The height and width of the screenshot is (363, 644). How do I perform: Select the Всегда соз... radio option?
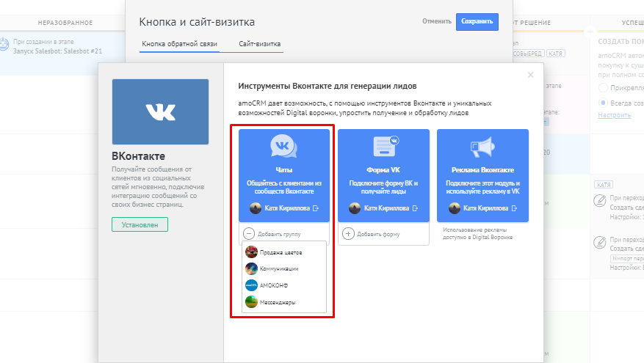603,103
